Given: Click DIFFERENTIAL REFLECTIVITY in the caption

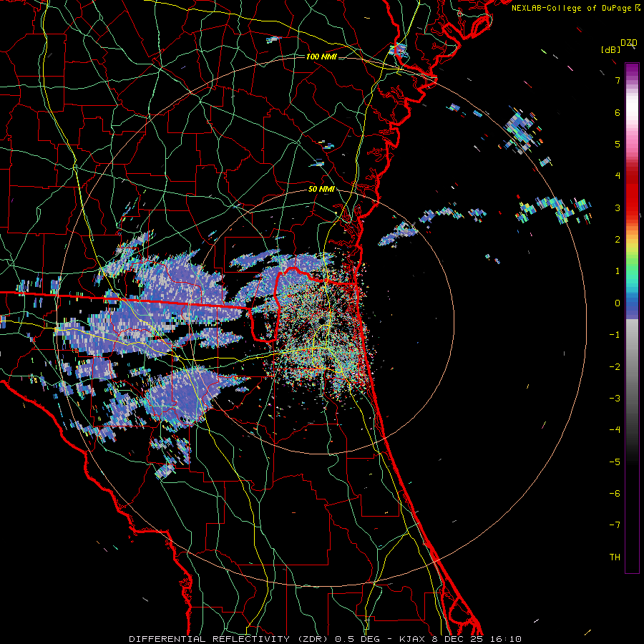Looking at the screenshot, I should pyautogui.click(x=209, y=639).
